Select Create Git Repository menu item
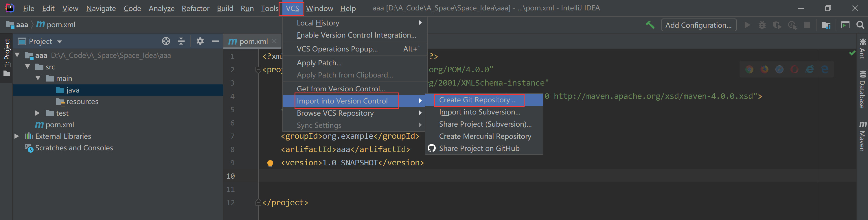 click(477, 100)
